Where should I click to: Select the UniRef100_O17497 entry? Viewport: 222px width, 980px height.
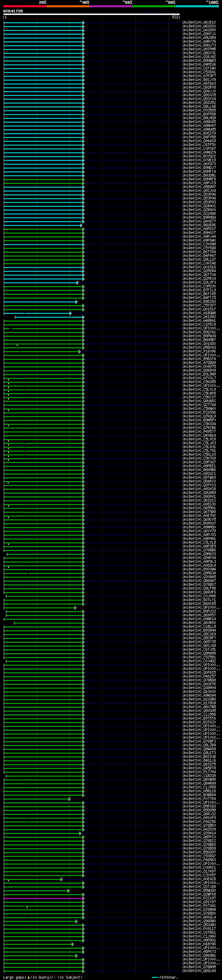pyautogui.click(x=199, y=872)
